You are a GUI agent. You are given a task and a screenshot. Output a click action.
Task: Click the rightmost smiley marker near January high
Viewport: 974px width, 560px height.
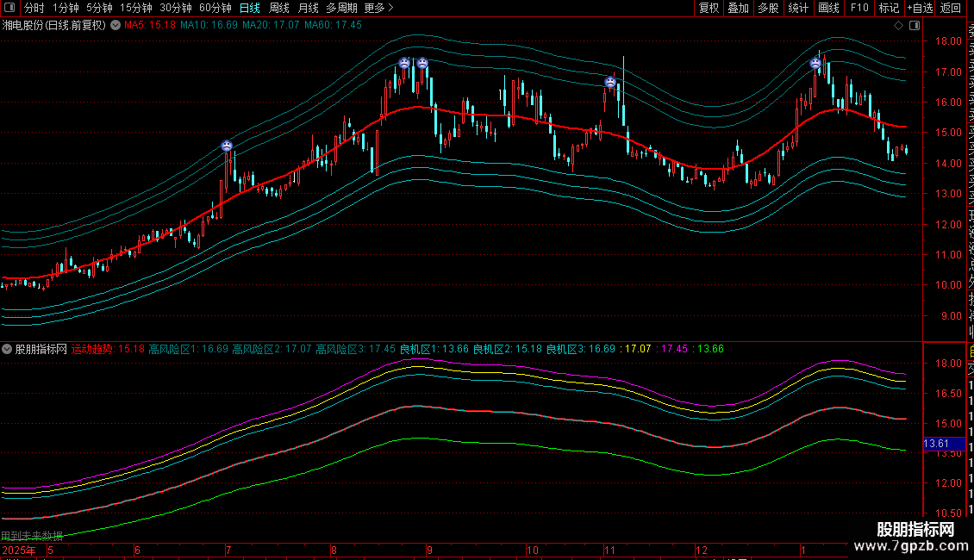pos(815,63)
